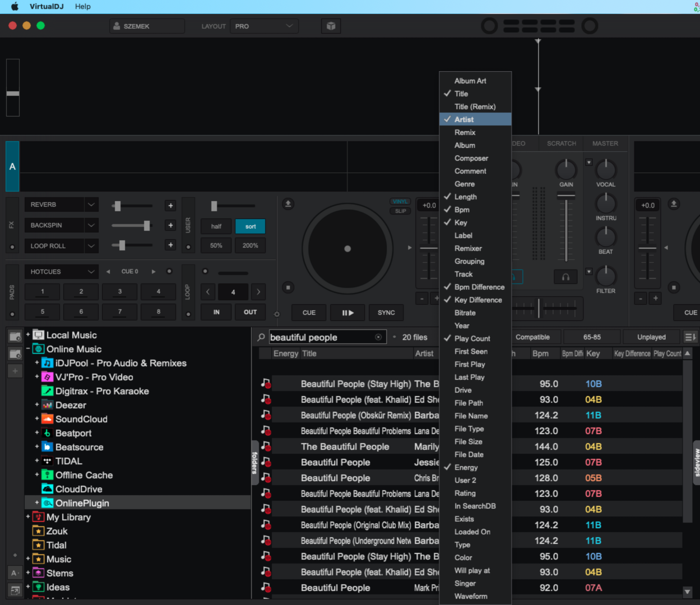700x605 pixels.
Task: Click the half button
Action: coord(216,226)
